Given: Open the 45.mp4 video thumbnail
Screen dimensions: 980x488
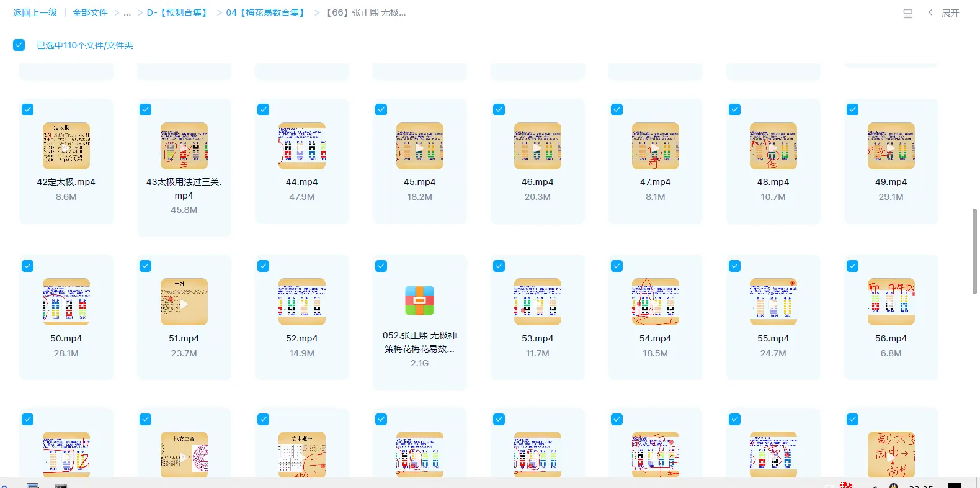Looking at the screenshot, I should click(420, 146).
